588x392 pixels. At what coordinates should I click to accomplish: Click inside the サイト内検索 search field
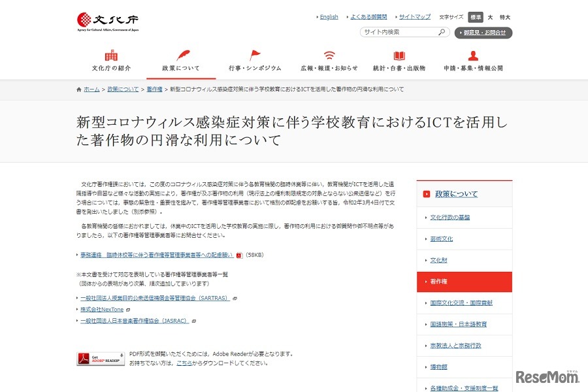(x=392, y=31)
